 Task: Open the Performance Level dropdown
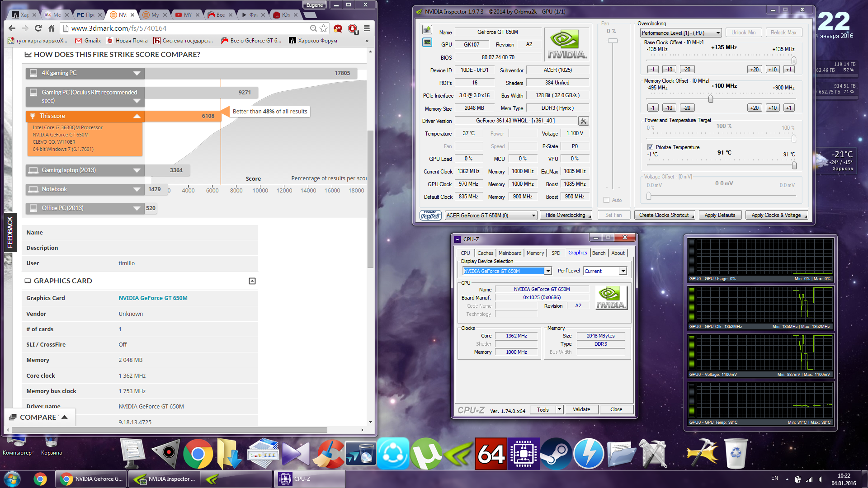tap(680, 33)
